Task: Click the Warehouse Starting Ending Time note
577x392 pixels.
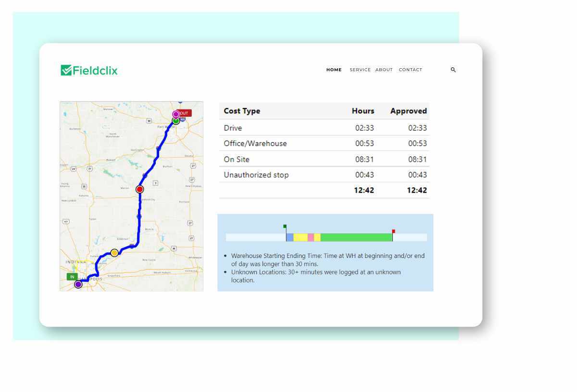Action: tap(328, 260)
